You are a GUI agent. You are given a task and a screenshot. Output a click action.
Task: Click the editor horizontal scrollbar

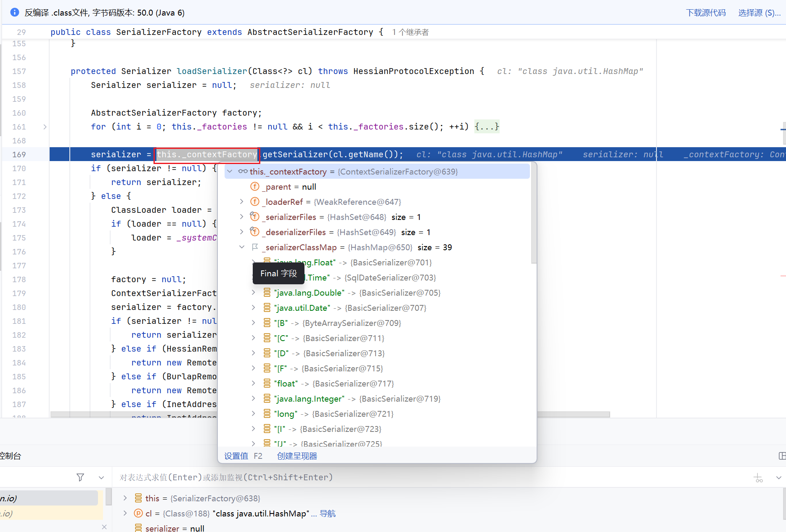click(330, 414)
